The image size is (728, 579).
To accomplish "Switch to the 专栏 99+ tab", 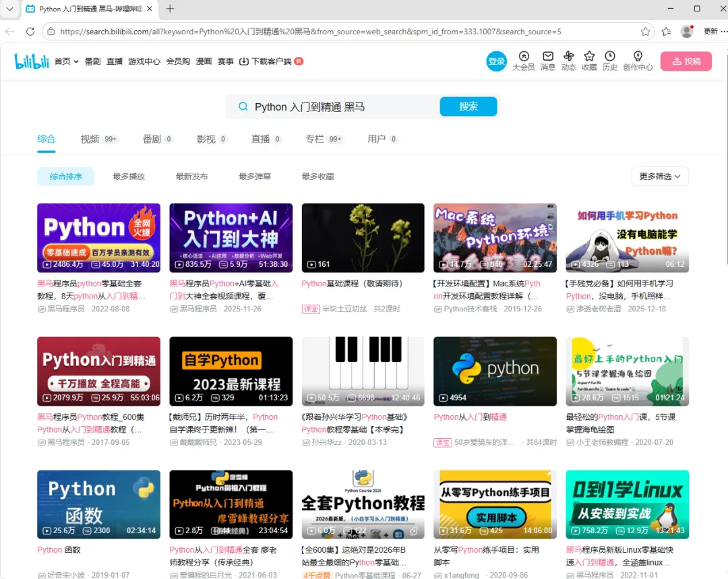I will [x=324, y=139].
